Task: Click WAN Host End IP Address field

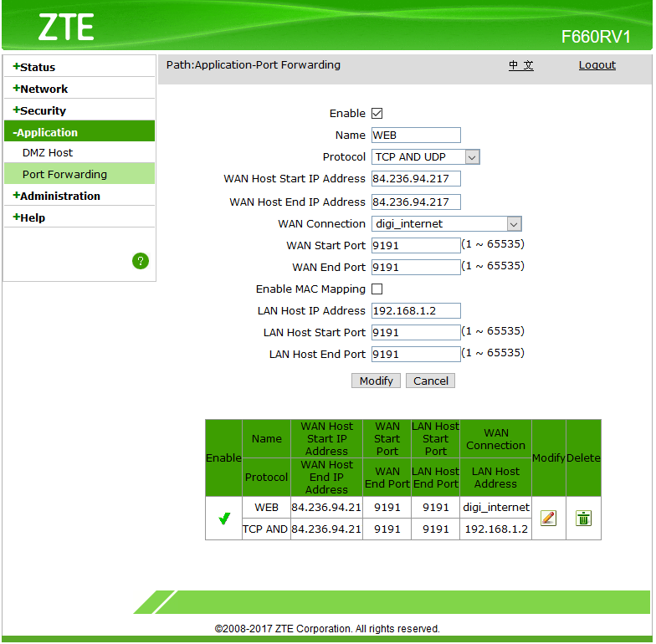Action: (x=417, y=202)
